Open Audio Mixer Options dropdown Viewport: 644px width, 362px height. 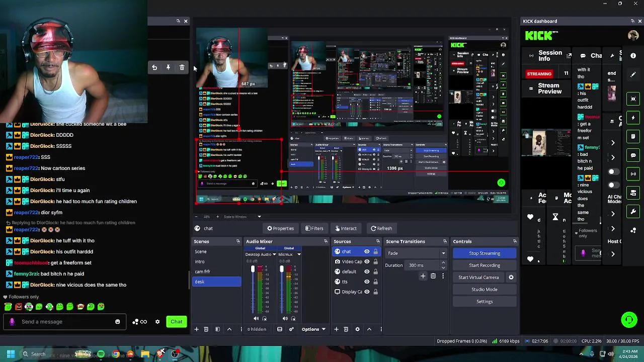pyautogui.click(x=313, y=329)
